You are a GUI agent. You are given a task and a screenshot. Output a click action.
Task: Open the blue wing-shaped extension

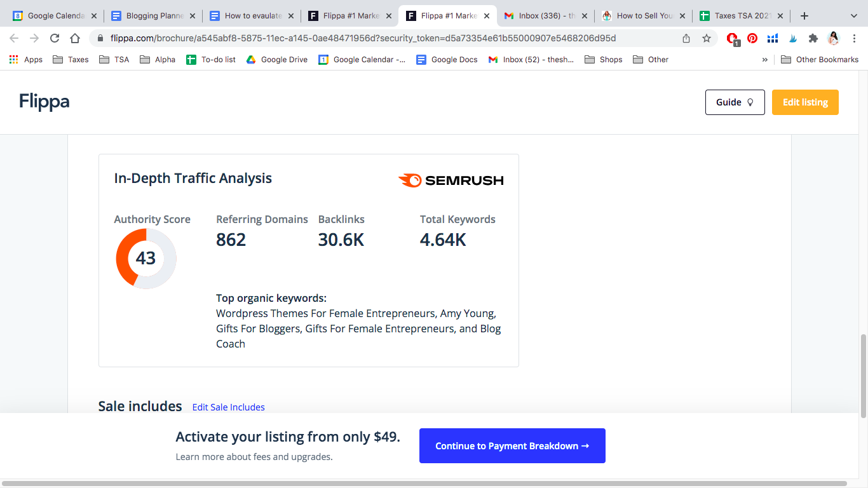(793, 38)
